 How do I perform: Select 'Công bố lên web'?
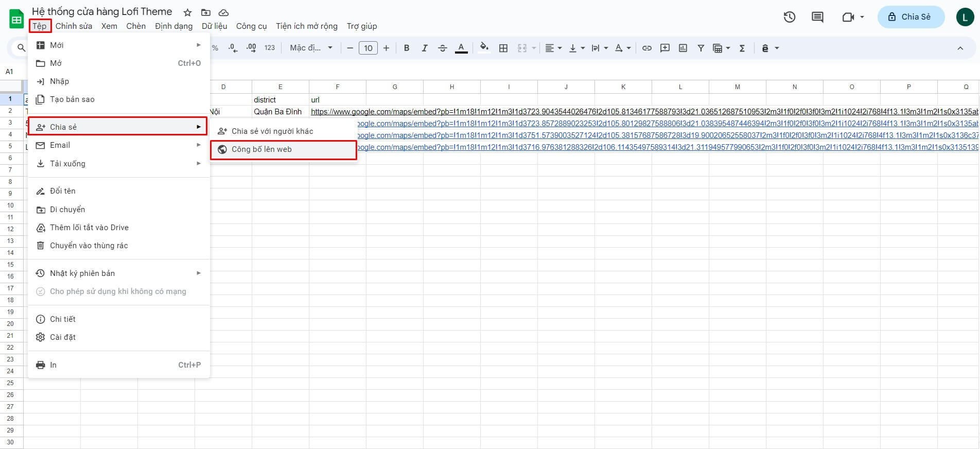pos(284,150)
